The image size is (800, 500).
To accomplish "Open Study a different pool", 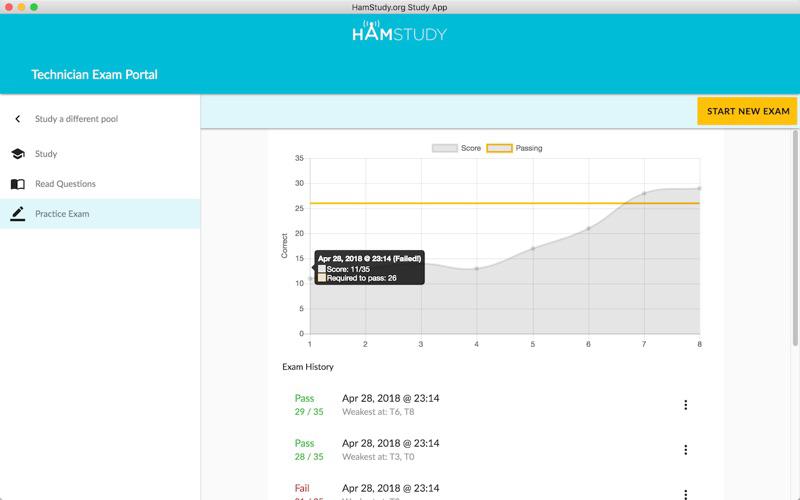I will pos(76,119).
